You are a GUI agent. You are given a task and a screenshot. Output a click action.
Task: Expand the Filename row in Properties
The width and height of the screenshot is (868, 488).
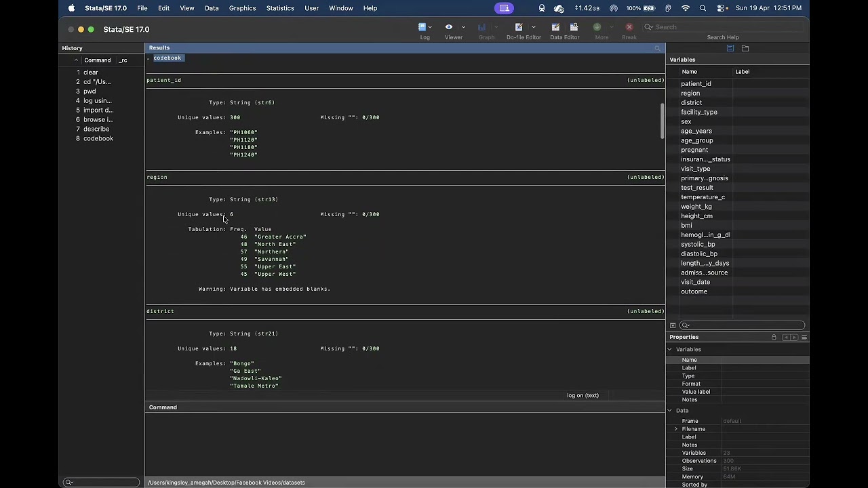[x=675, y=429]
